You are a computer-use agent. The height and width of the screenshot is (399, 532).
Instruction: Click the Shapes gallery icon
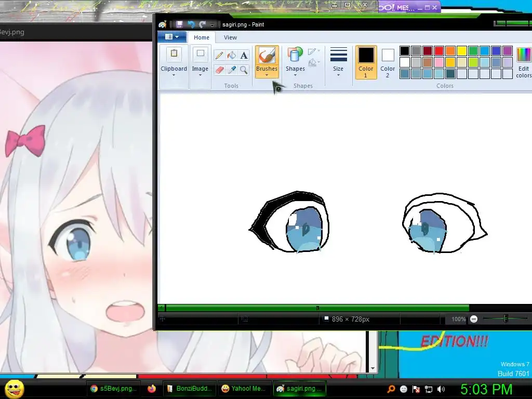295,55
